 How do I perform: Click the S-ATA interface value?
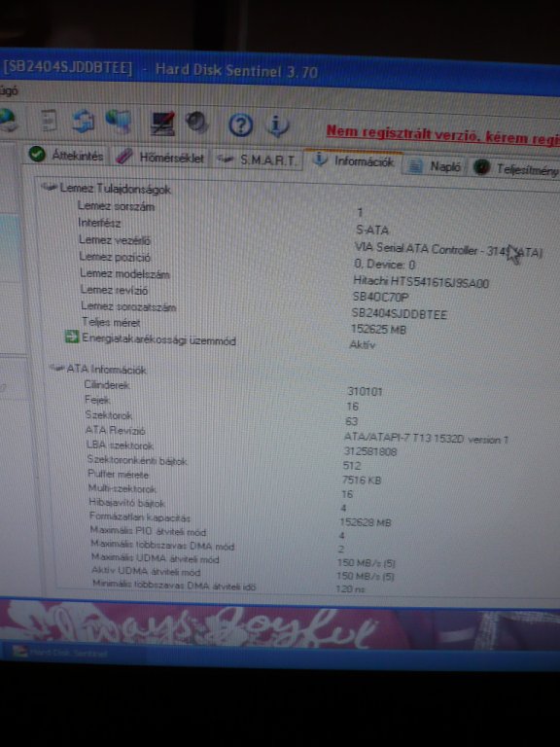(372, 230)
